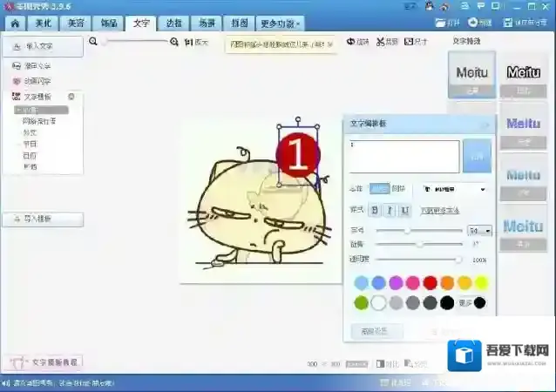Pick the light blue color swatch

click(362, 283)
